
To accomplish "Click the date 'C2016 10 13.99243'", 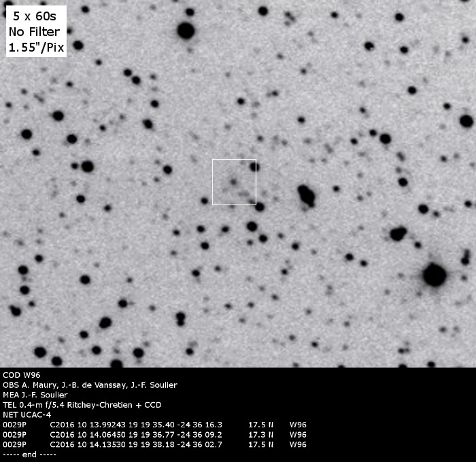I will (x=88, y=425).
